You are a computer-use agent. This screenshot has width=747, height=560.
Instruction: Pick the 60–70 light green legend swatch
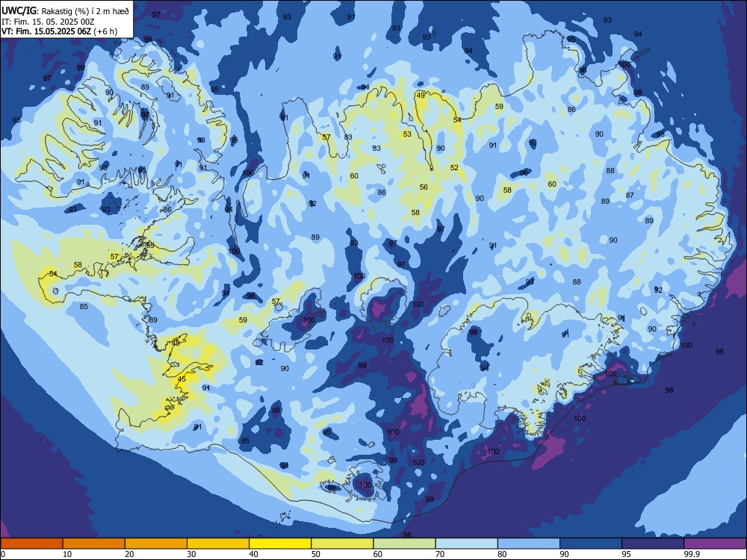tap(404, 544)
